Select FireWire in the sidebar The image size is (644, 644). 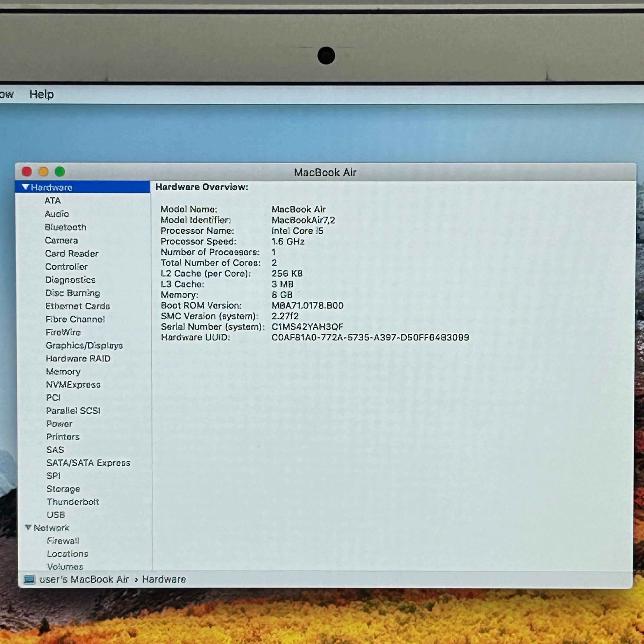[x=63, y=332]
